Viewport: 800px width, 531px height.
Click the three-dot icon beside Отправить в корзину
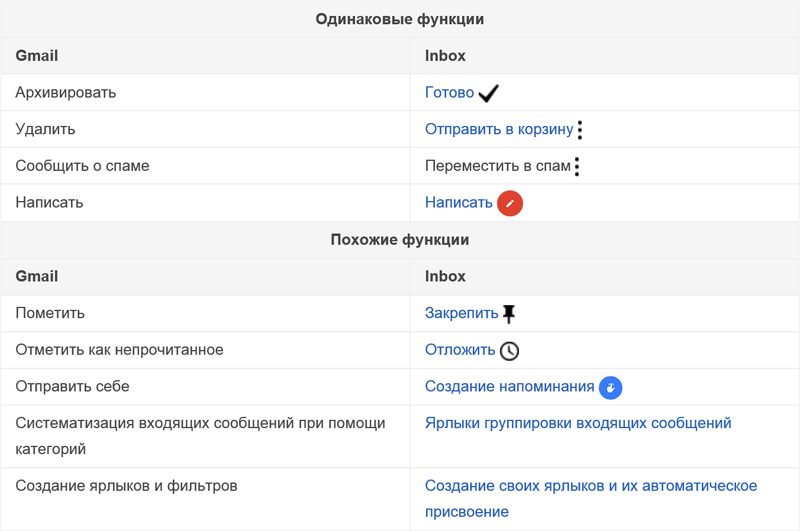(x=580, y=130)
